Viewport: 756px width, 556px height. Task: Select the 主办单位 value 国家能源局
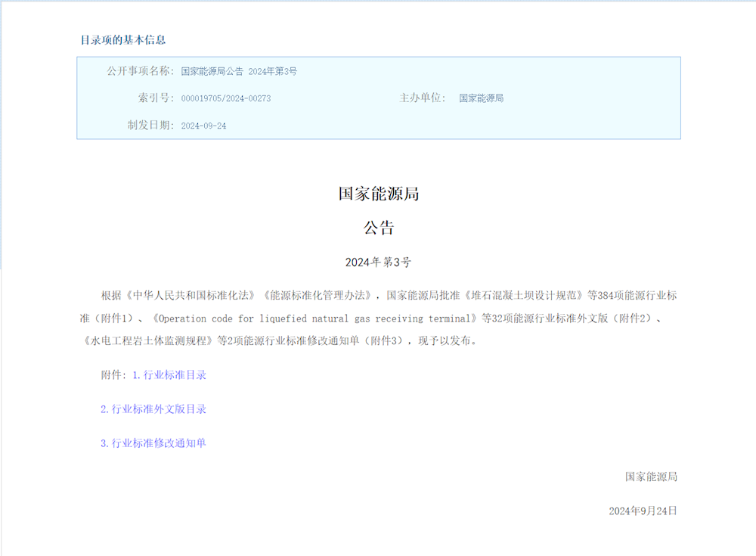tap(481, 98)
